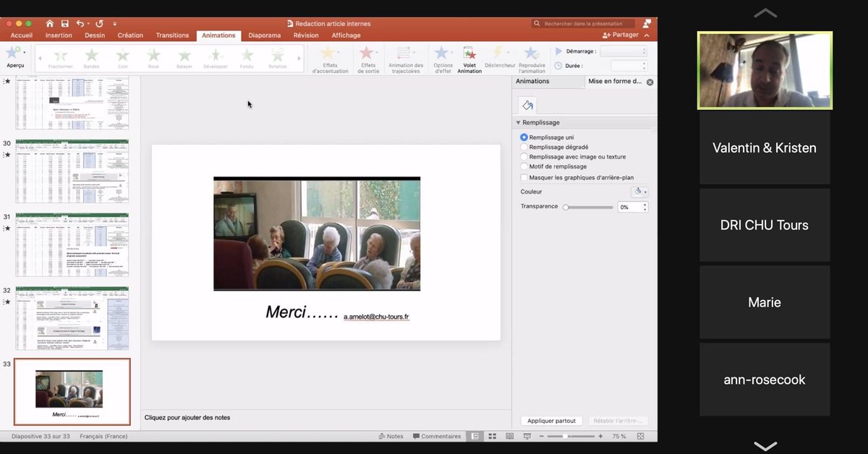The height and width of the screenshot is (454, 868).
Task: Open the Insertion ribbon tab
Action: pyautogui.click(x=59, y=35)
